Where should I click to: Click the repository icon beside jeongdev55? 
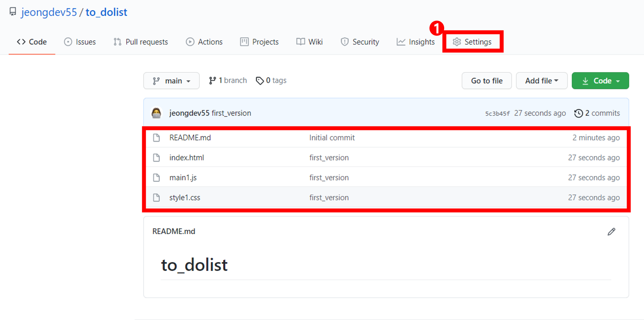pos(13,12)
